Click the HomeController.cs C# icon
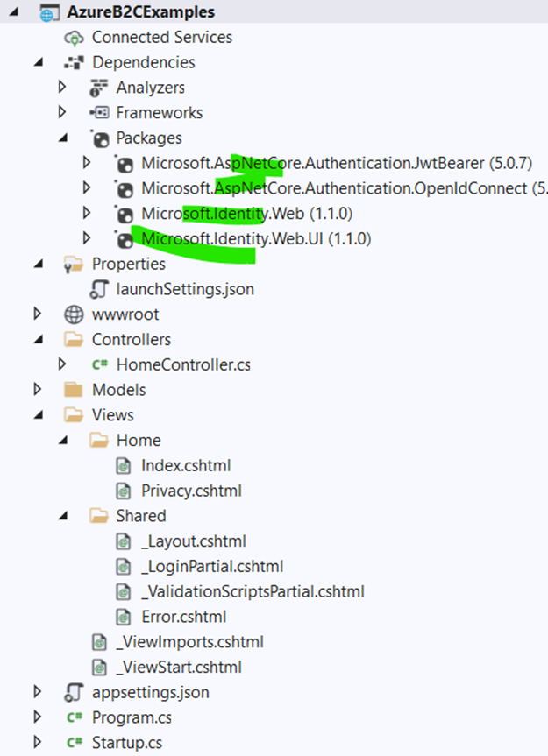 100,365
